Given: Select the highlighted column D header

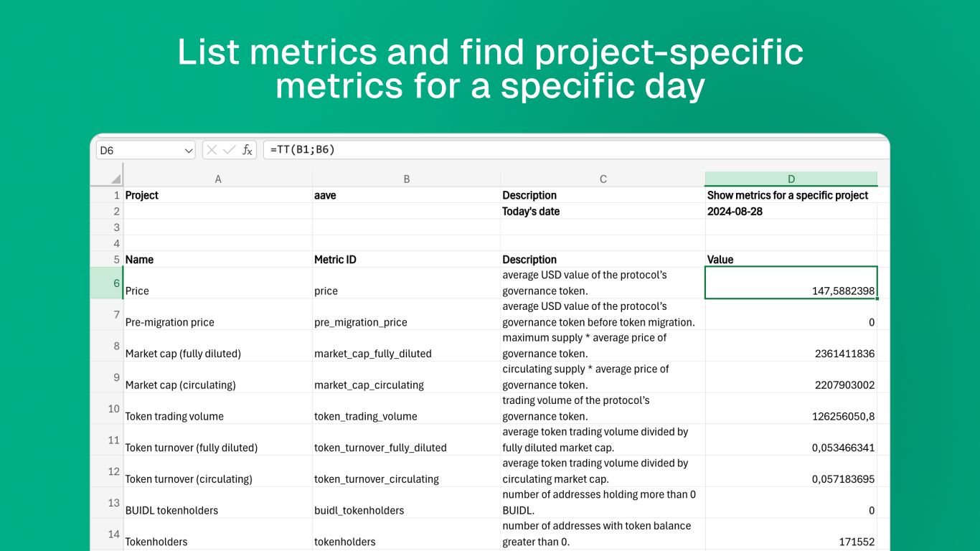Looking at the screenshot, I should [x=791, y=179].
